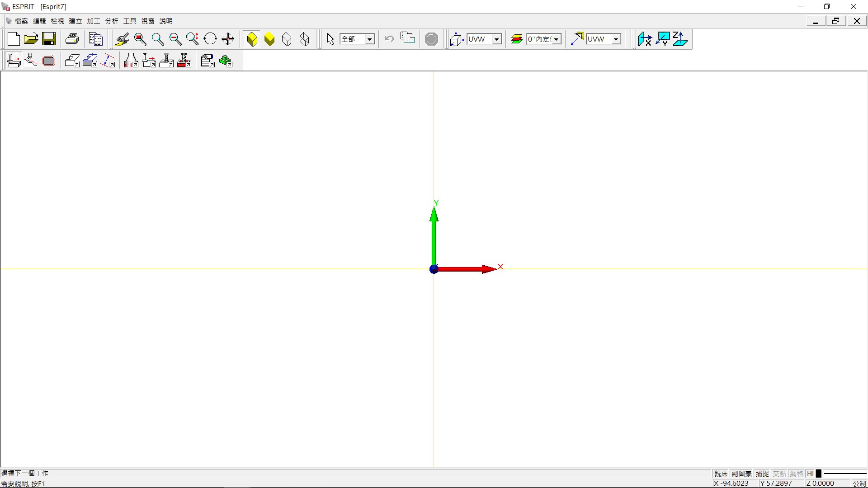This screenshot has height=488, width=868.
Task: Click the green stacked-blocks simulation icon
Action: pyautogui.click(x=226, y=61)
